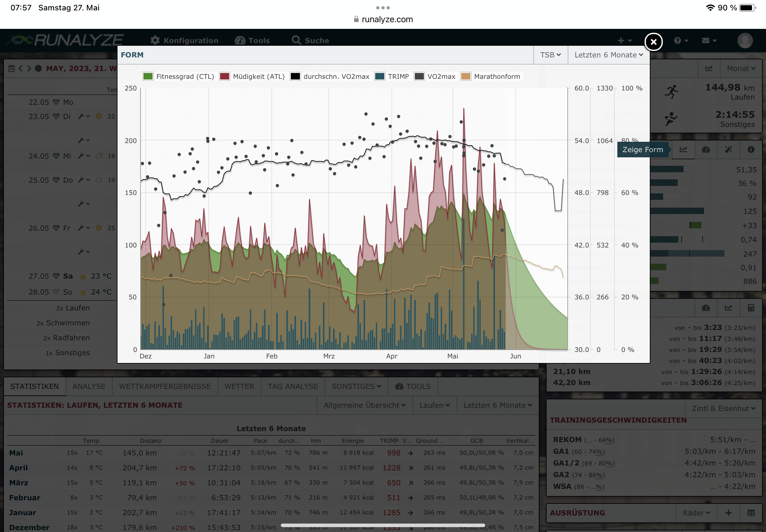Open the TSB dropdown in Form panel
766x532 pixels.
(550, 55)
